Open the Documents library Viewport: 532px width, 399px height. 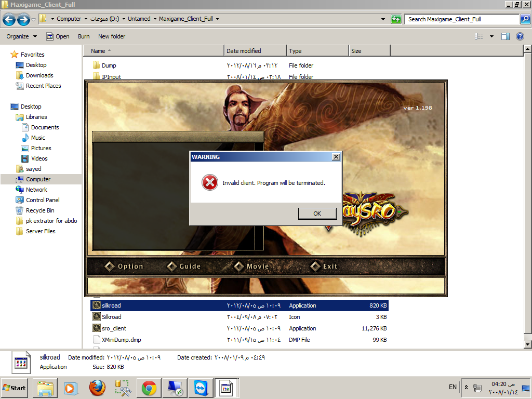45,128
